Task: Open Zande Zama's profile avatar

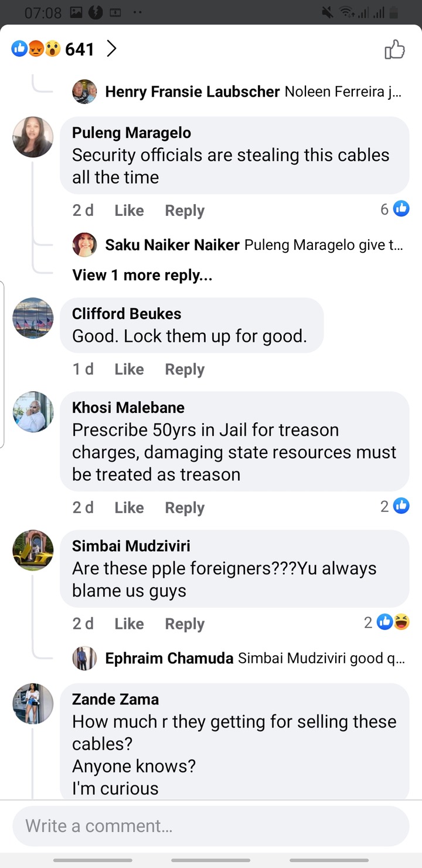Action: [33, 703]
